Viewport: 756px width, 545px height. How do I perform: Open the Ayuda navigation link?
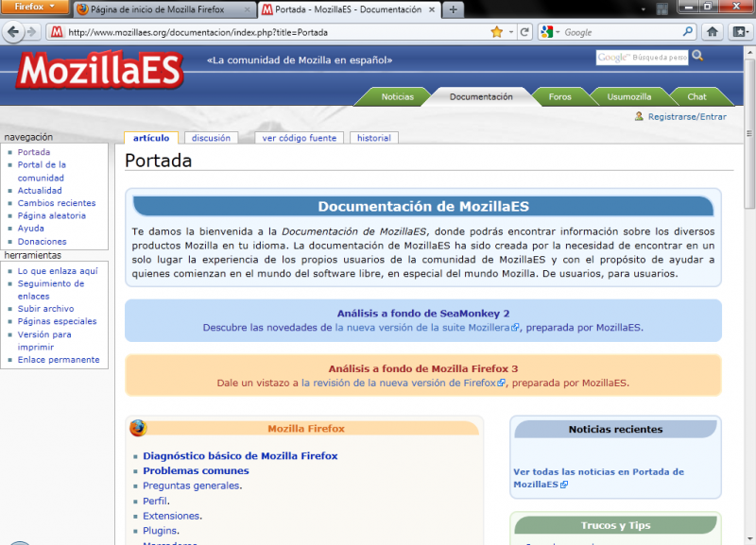pyautogui.click(x=31, y=228)
